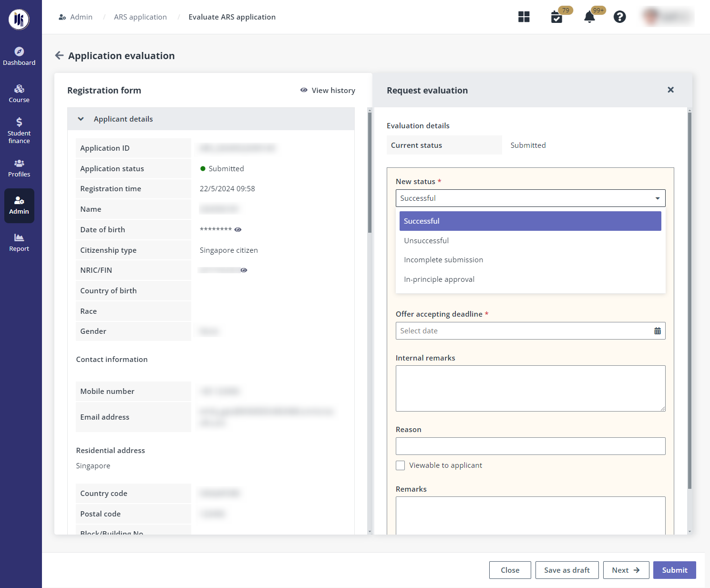Reveal the hidden NRIC/FIN value
The height and width of the screenshot is (588, 710).
point(244,270)
